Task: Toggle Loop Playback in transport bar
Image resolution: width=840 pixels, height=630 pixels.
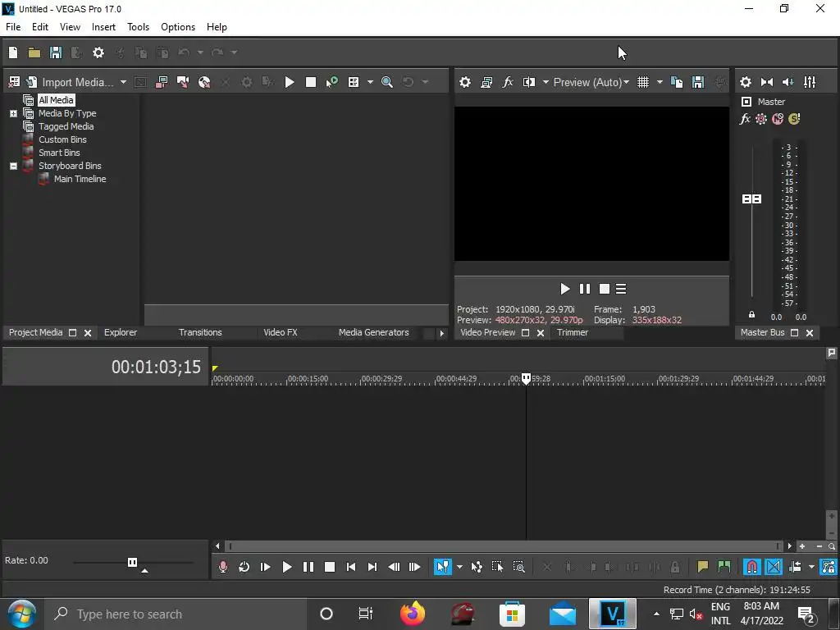Action: 244,567
